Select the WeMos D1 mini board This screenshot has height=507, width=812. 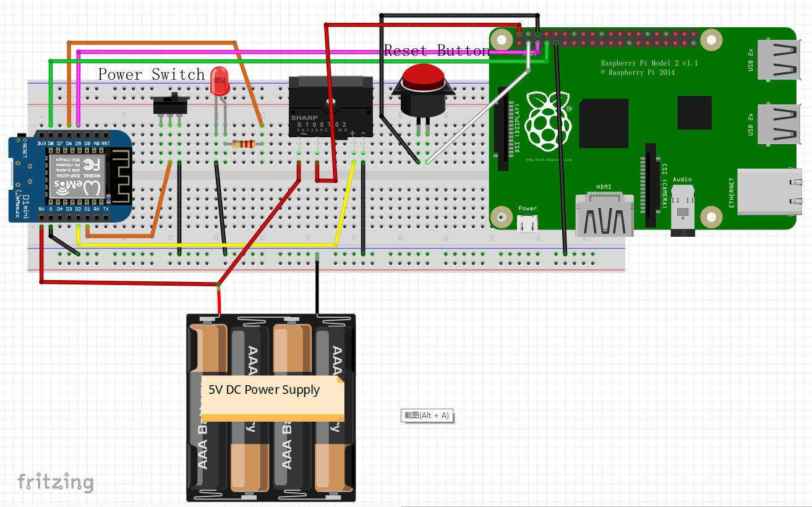pos(69,176)
